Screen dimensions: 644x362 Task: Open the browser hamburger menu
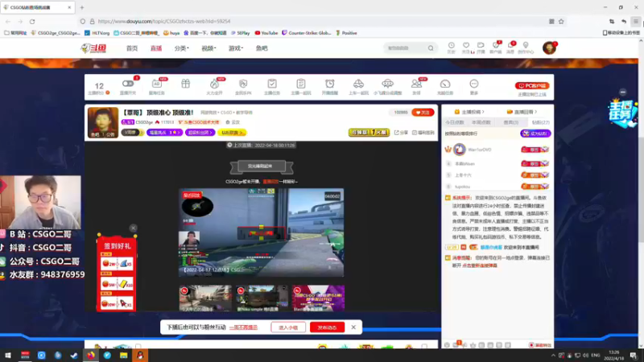click(x=636, y=22)
